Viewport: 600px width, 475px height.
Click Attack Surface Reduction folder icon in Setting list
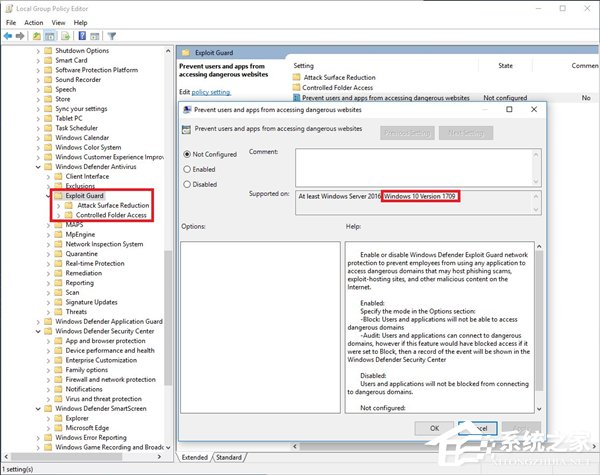tap(297, 77)
